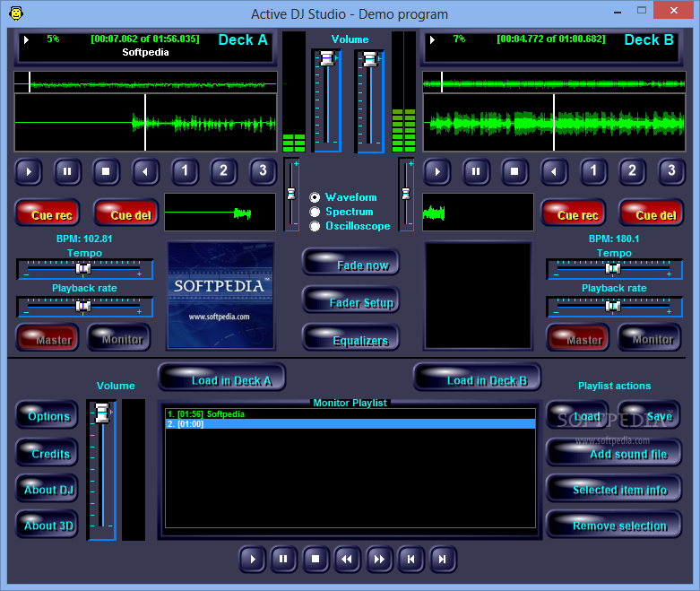The image size is (700, 591).
Task: Load selected track in Deck B
Action: pyautogui.click(x=477, y=378)
